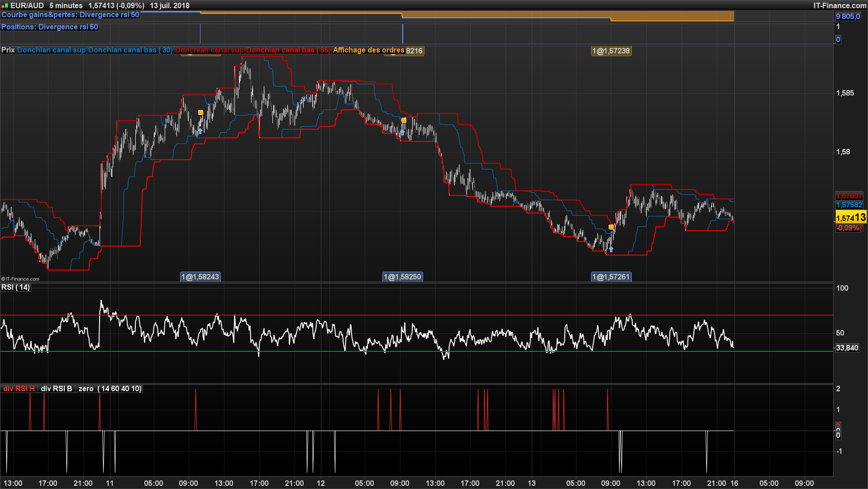868x489 pixels.
Task: Click the day 11 label on the time axis
Action: pyautogui.click(x=110, y=483)
